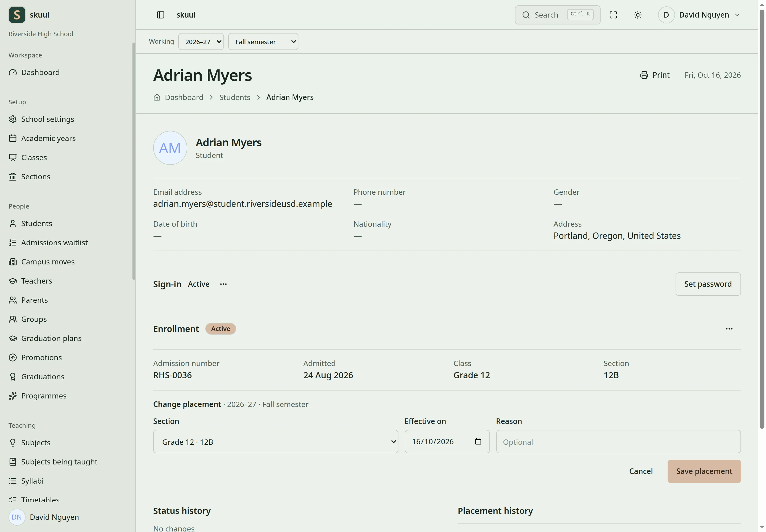Click Save placement button
This screenshot has height=532, width=766.
click(x=704, y=471)
